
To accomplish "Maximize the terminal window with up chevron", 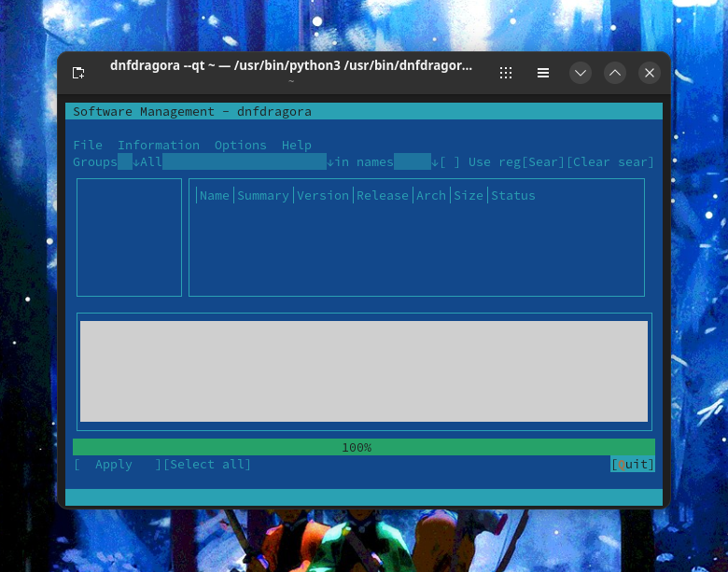I will (x=615, y=73).
